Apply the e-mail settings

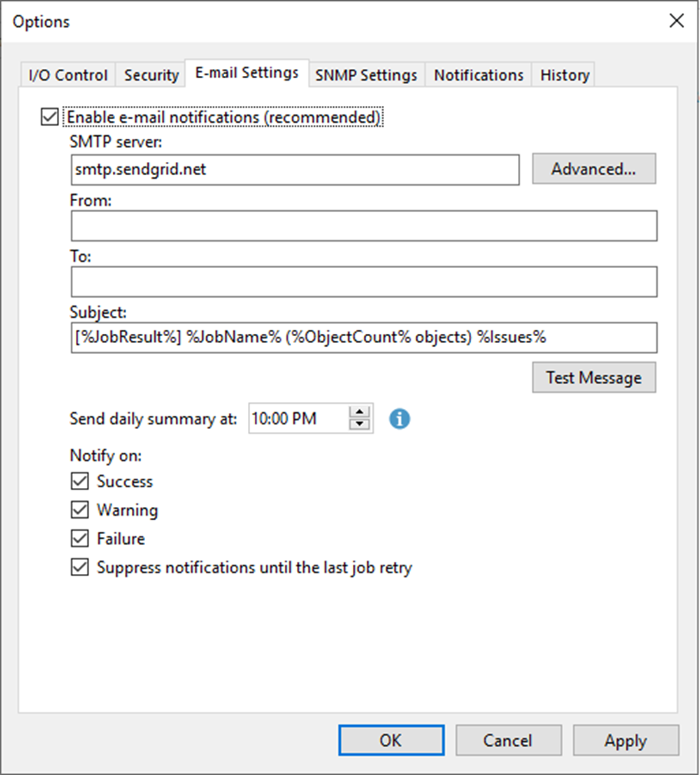[626, 740]
